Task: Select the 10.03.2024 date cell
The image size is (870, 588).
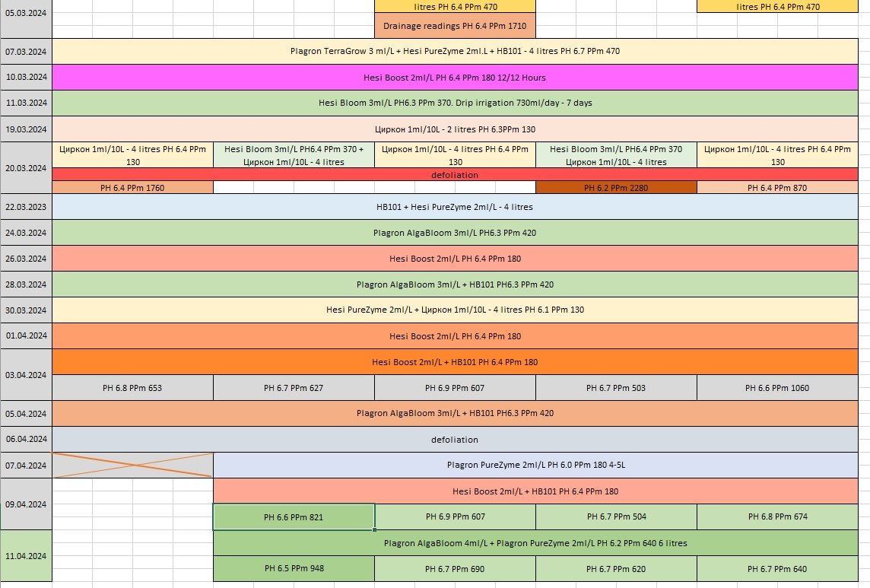Action: tap(26, 77)
